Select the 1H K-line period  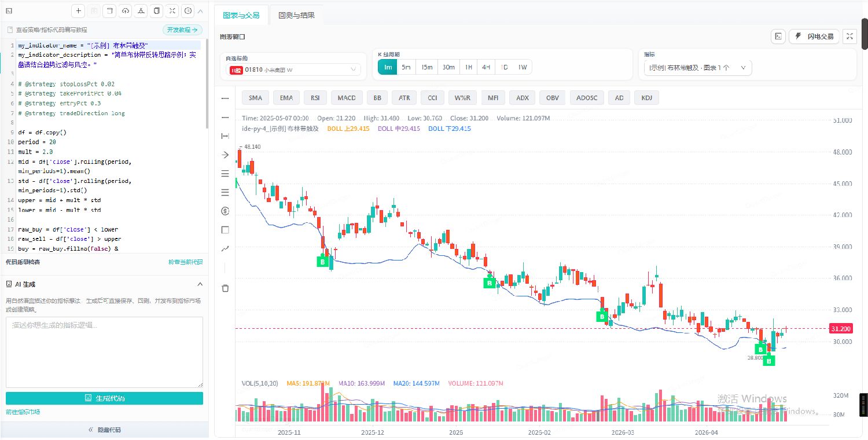469,67
